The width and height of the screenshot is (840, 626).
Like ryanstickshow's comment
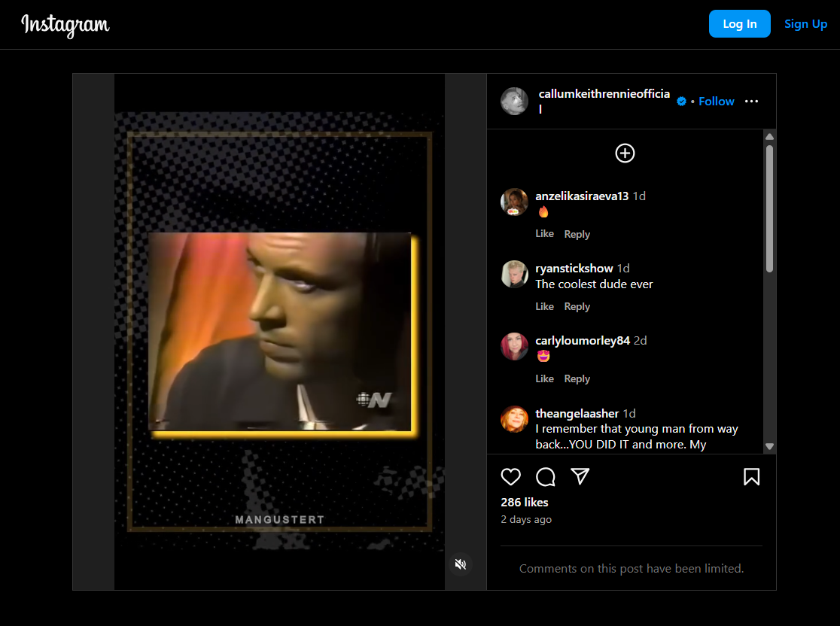click(544, 306)
